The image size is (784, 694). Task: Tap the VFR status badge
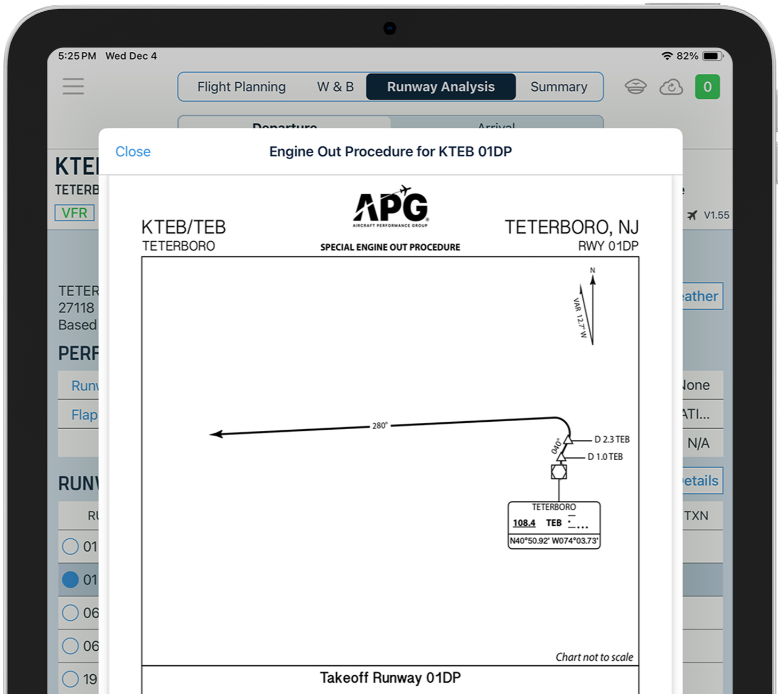(75, 213)
